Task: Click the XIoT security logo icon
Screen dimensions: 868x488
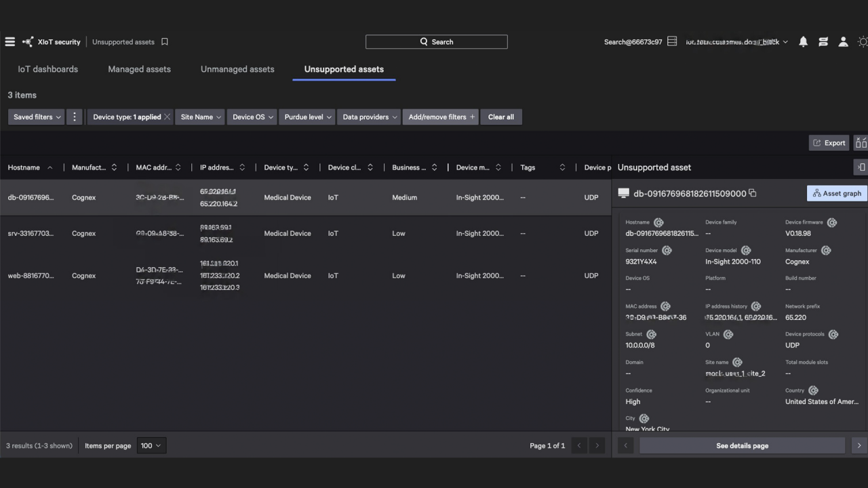Action: coord(28,42)
